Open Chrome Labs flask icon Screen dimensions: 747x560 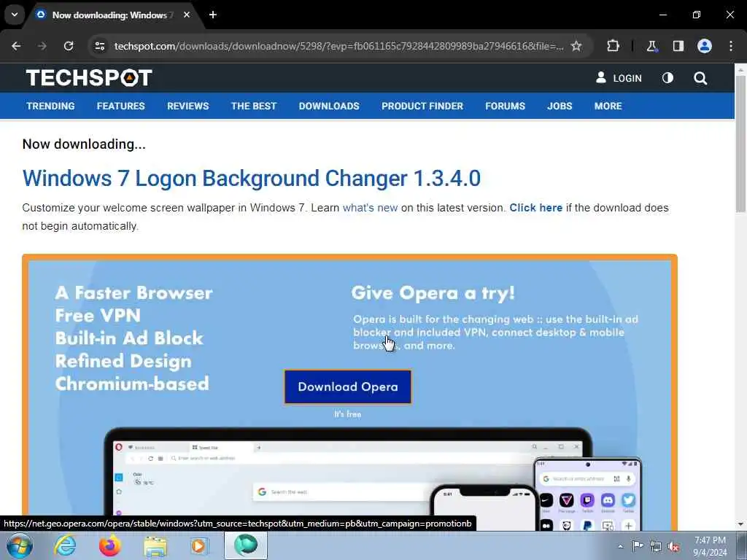coord(651,46)
